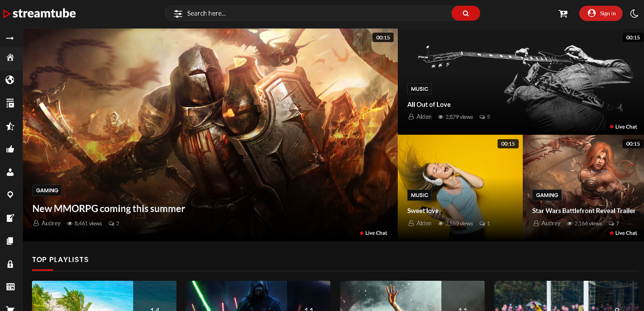The image size is (644, 311).
Task: Open 'New MMORPG coming this summer' video
Action: (109, 208)
